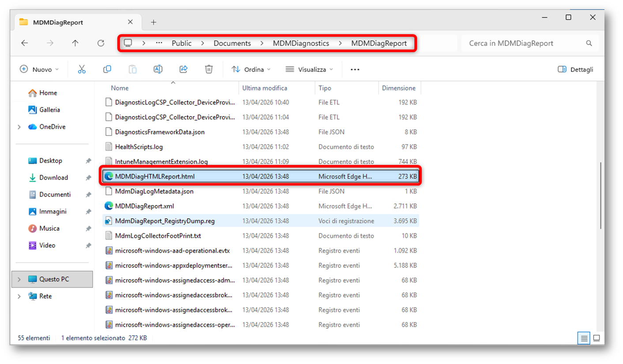The height and width of the screenshot is (364, 623).
Task: Open the more options ellipsis menu
Action: pyautogui.click(x=355, y=69)
